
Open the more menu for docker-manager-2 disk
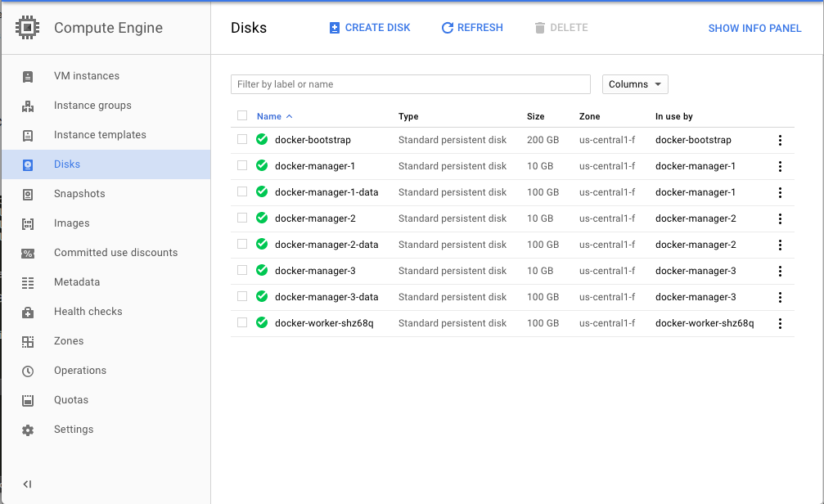tap(780, 218)
